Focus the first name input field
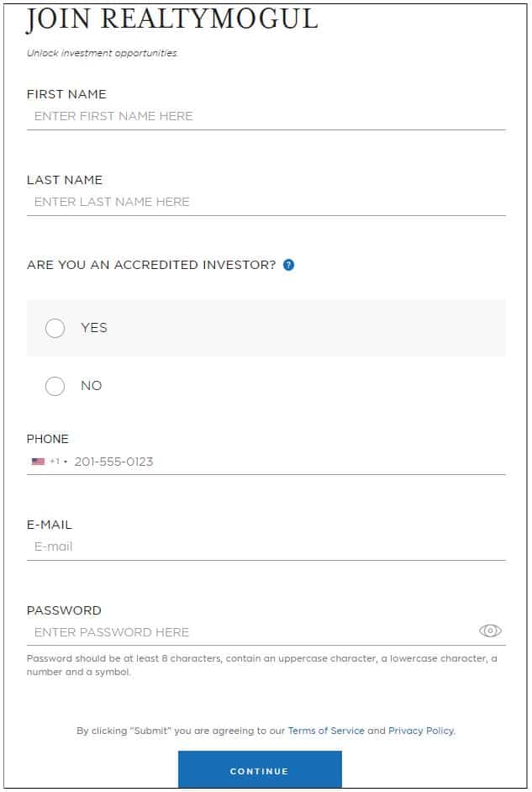 pos(266,116)
